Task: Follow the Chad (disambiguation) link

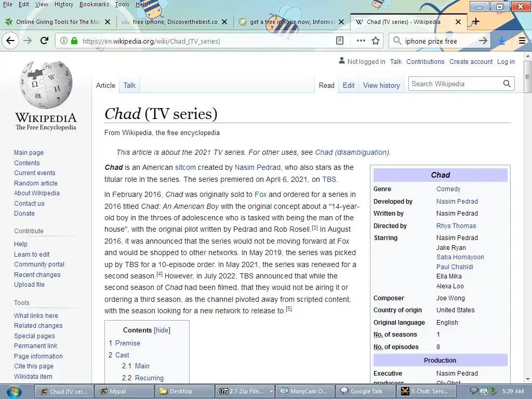Action: coord(352,152)
